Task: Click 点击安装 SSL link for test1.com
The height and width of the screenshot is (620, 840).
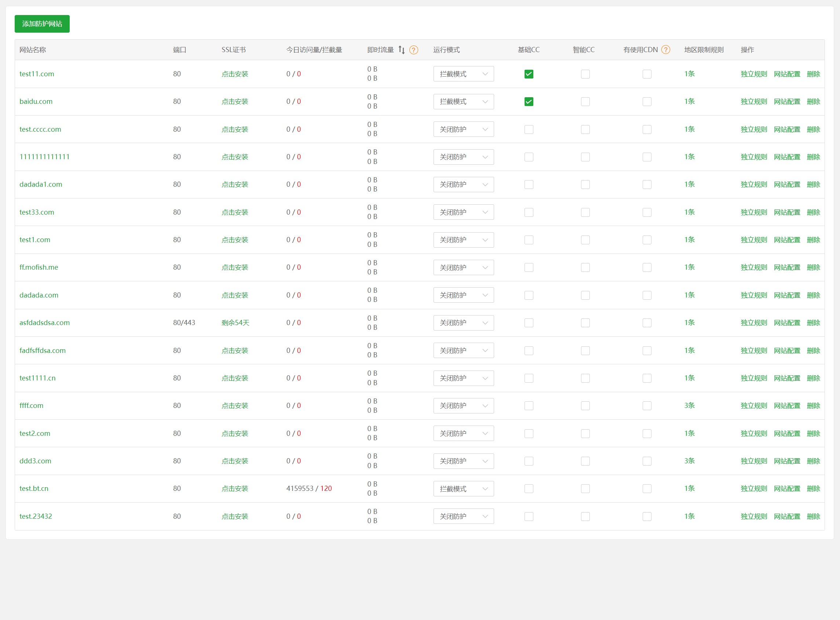Action: coord(234,240)
